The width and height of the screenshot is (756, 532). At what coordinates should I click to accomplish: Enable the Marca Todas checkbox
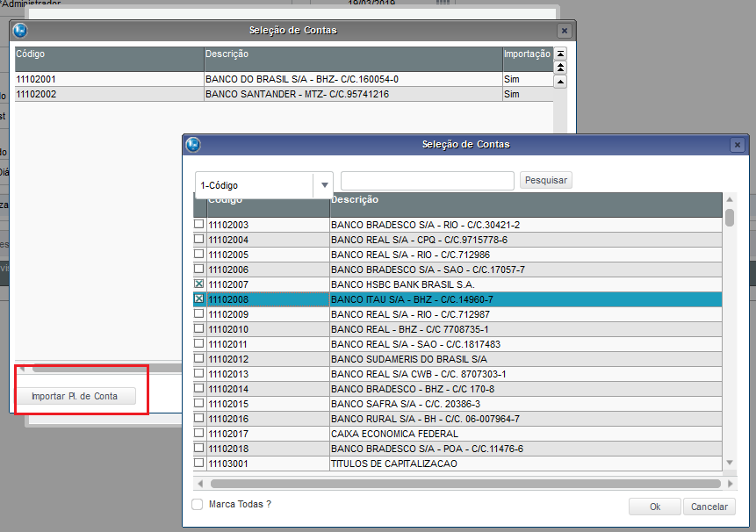198,504
